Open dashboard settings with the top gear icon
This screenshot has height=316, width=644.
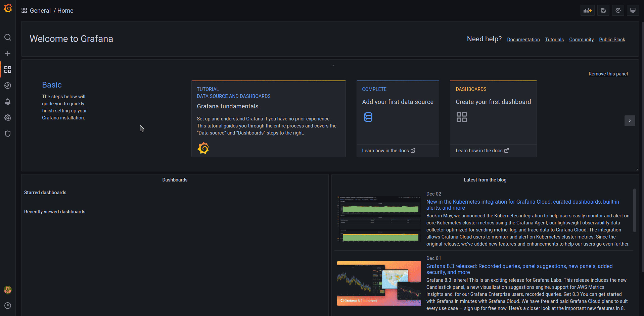pyautogui.click(x=618, y=10)
